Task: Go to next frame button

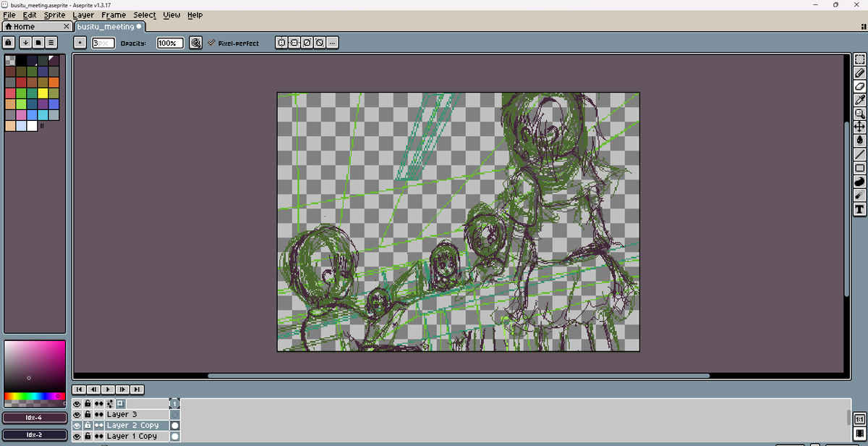Action: (x=122, y=390)
